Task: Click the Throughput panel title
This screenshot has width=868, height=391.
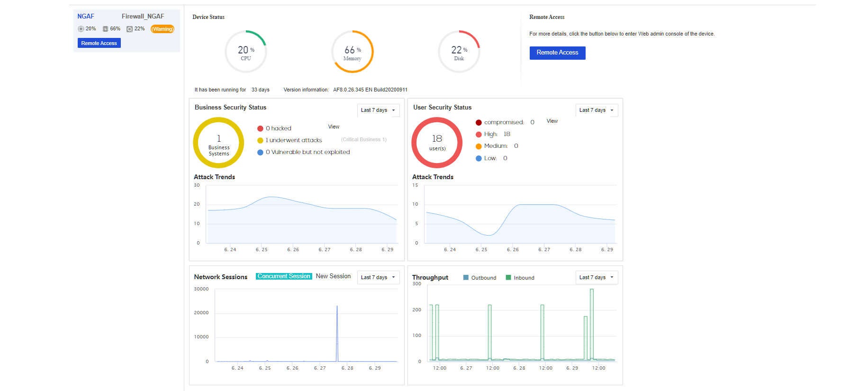Action: 430,277
